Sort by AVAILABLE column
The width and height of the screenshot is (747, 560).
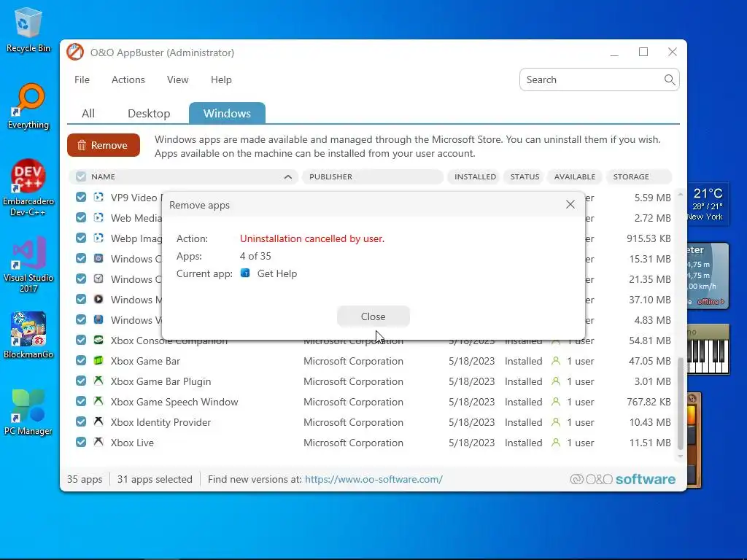[x=575, y=176]
